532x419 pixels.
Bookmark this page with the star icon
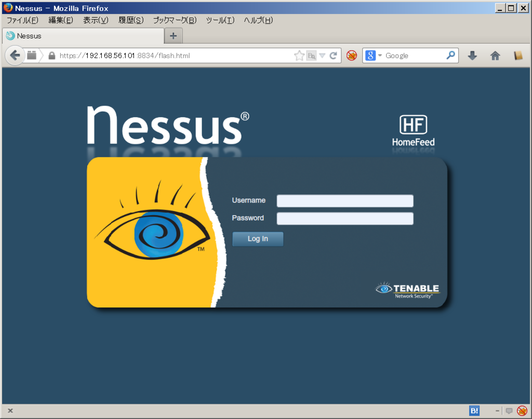pos(299,55)
